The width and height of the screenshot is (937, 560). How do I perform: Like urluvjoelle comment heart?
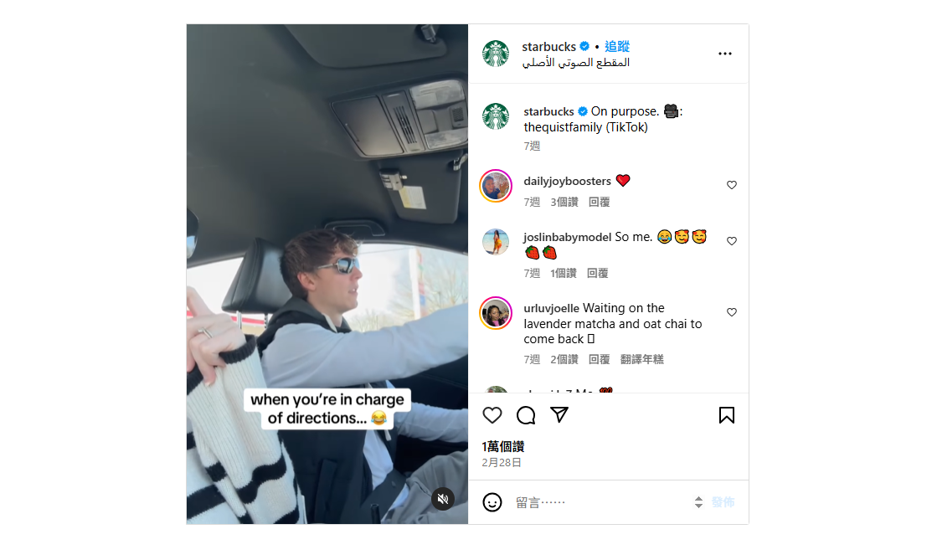tap(732, 312)
